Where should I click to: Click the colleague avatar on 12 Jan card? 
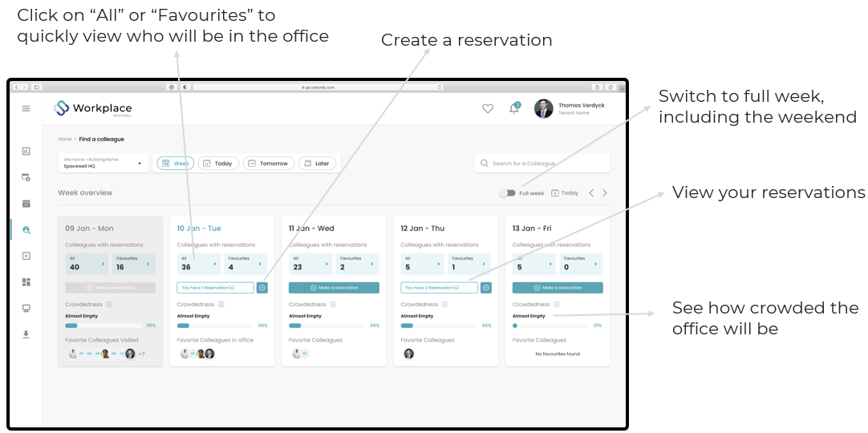pos(408,354)
